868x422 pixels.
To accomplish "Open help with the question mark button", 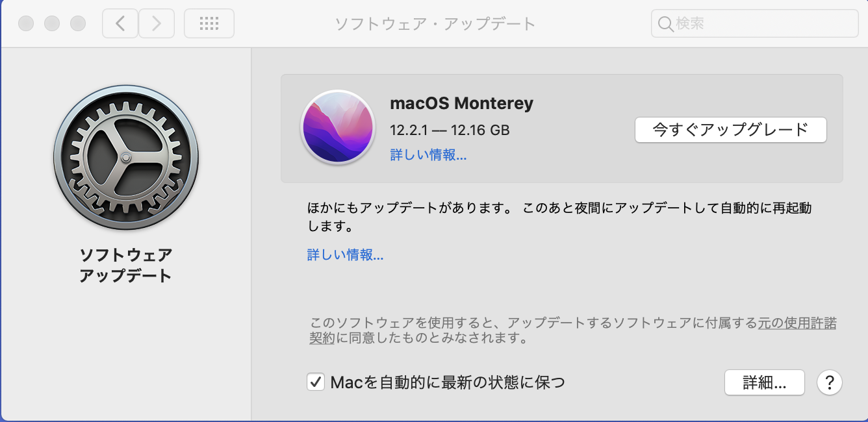I will 830,382.
